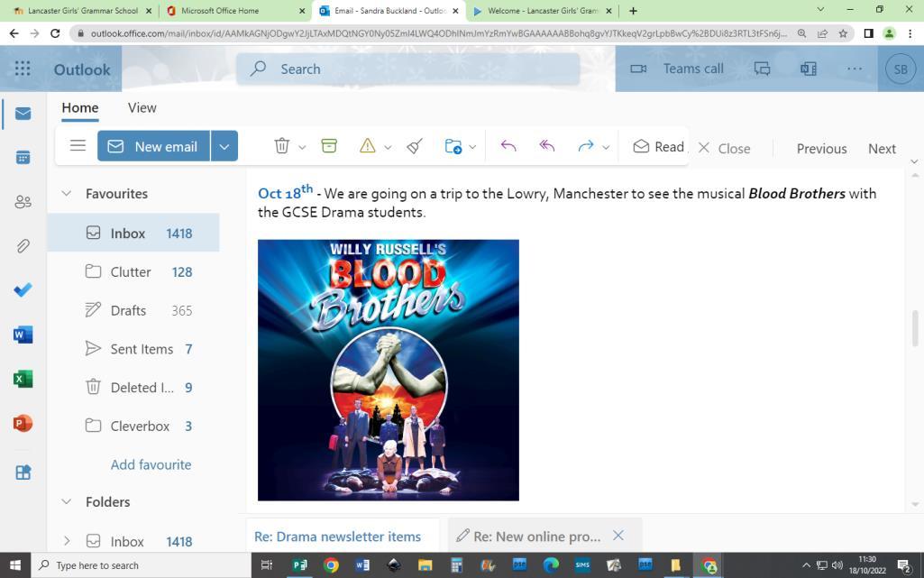Bookmark page with star icon

point(843,33)
